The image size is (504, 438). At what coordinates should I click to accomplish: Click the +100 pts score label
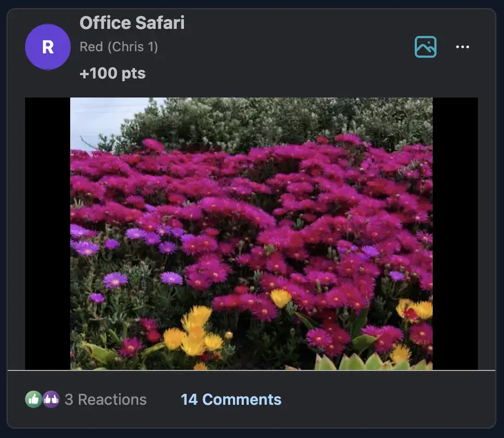pyautogui.click(x=112, y=73)
